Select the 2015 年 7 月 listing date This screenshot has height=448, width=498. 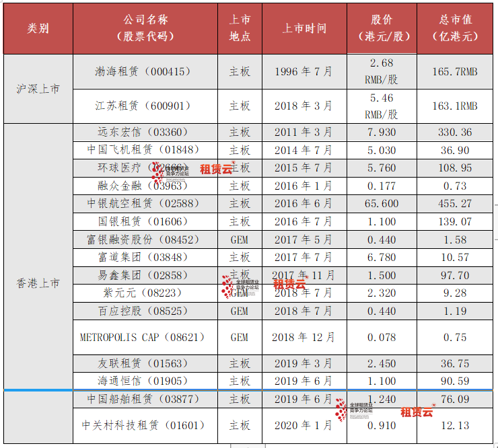coord(304,168)
